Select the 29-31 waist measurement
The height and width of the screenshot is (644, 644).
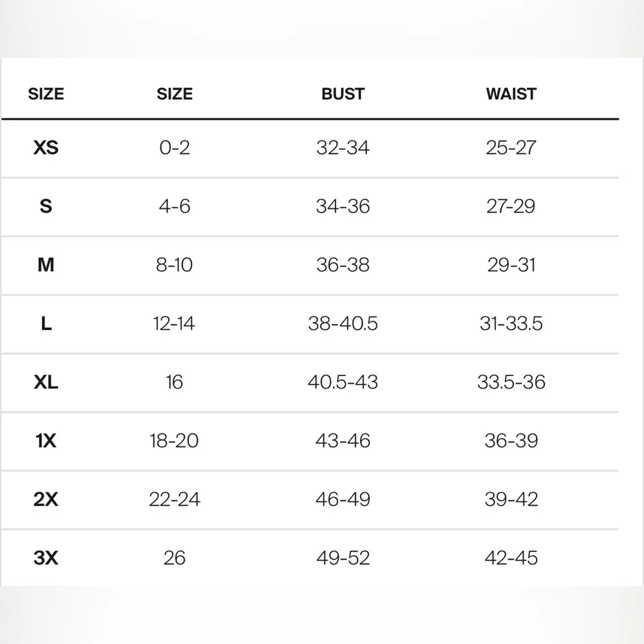pyautogui.click(x=511, y=265)
